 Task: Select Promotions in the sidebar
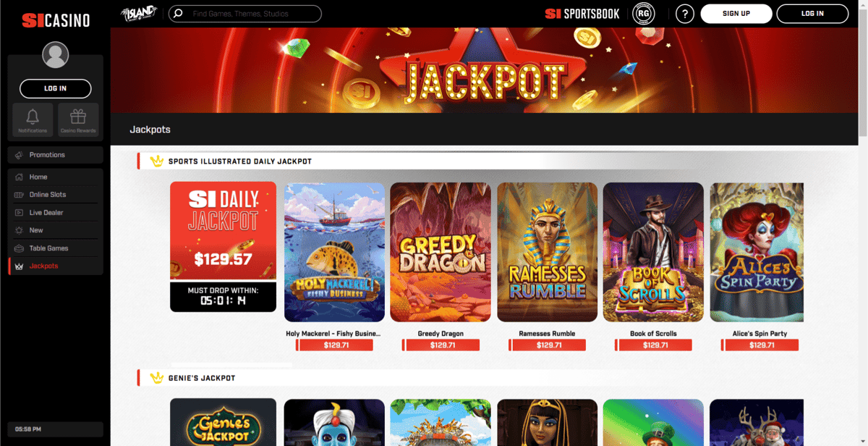(56, 155)
